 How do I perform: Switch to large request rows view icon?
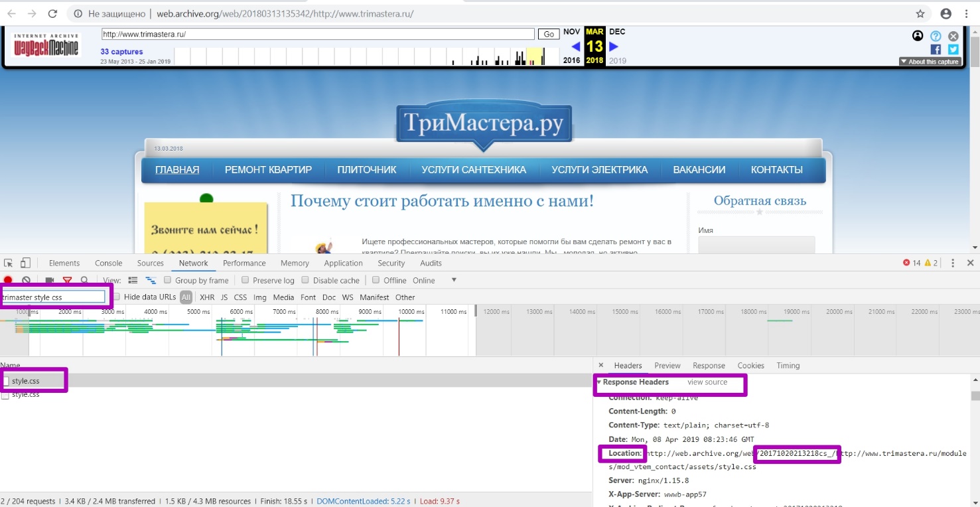click(x=133, y=280)
